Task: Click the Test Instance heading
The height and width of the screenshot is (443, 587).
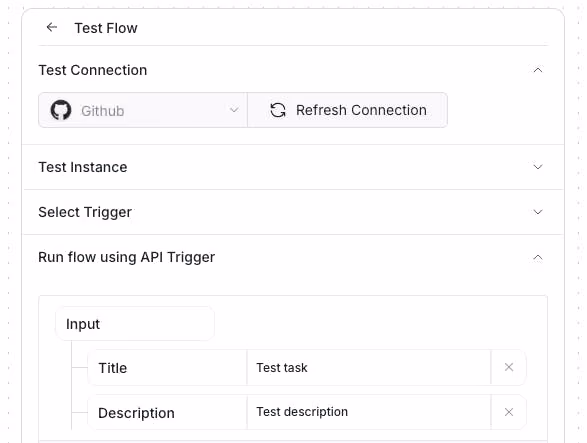Action: click(83, 167)
